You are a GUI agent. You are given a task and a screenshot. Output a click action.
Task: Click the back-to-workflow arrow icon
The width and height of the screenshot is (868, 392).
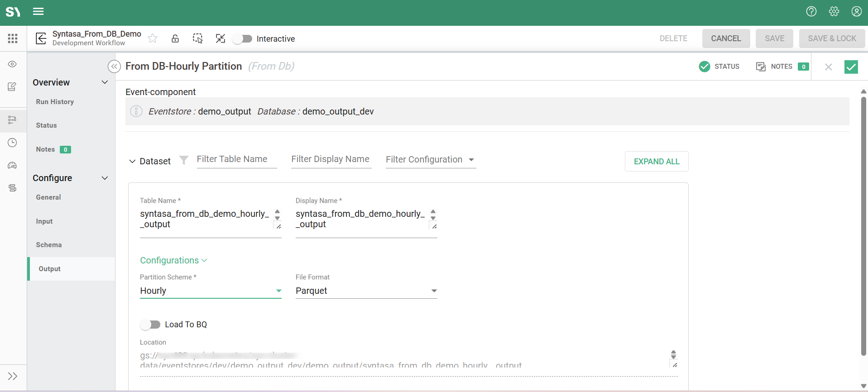pyautogui.click(x=41, y=38)
